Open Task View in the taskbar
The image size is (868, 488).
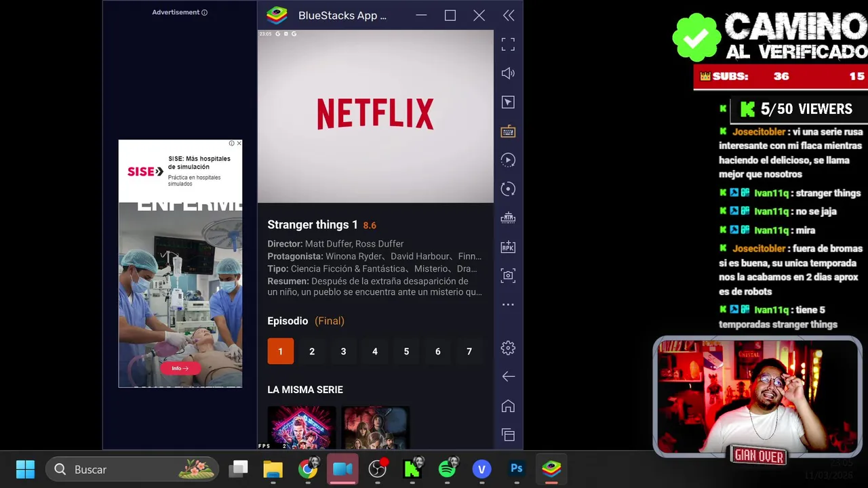[x=239, y=469]
